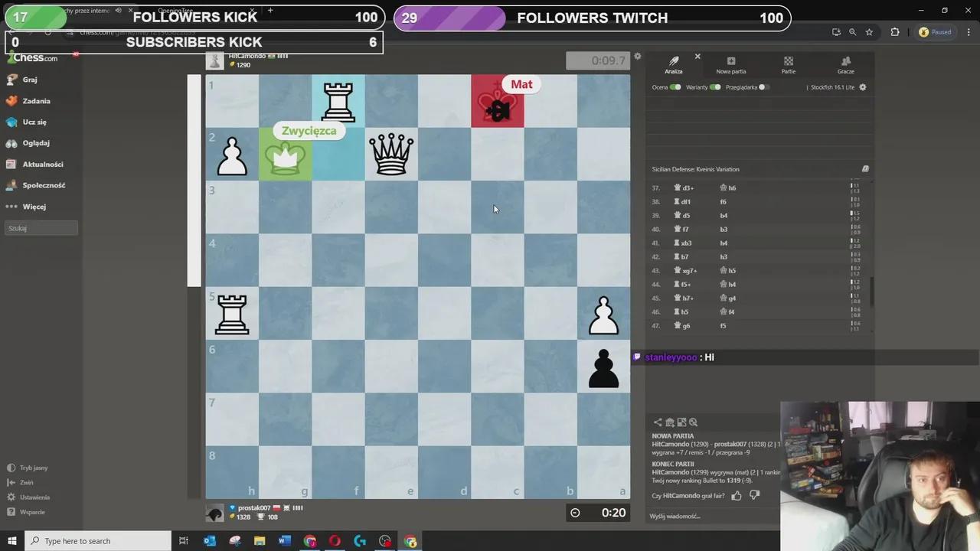The width and height of the screenshot is (980, 551).
Task: Select move 47 black f5
Action: click(x=724, y=326)
